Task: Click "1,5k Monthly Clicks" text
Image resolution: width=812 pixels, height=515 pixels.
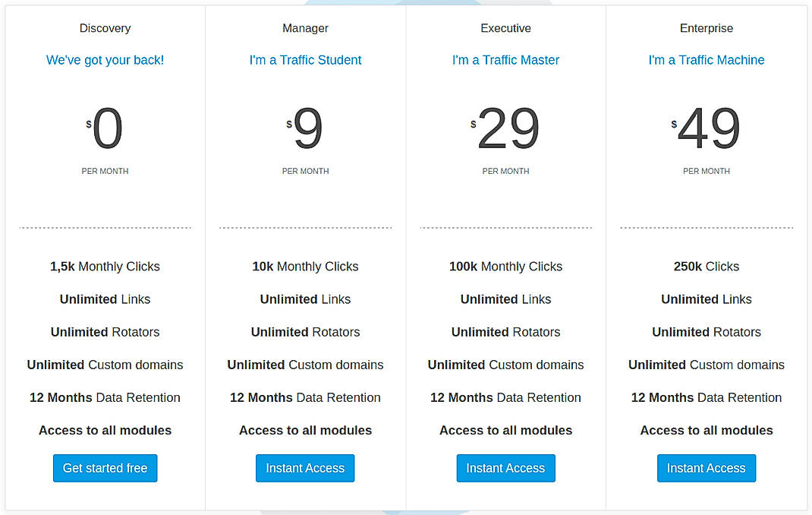Action: [105, 267]
